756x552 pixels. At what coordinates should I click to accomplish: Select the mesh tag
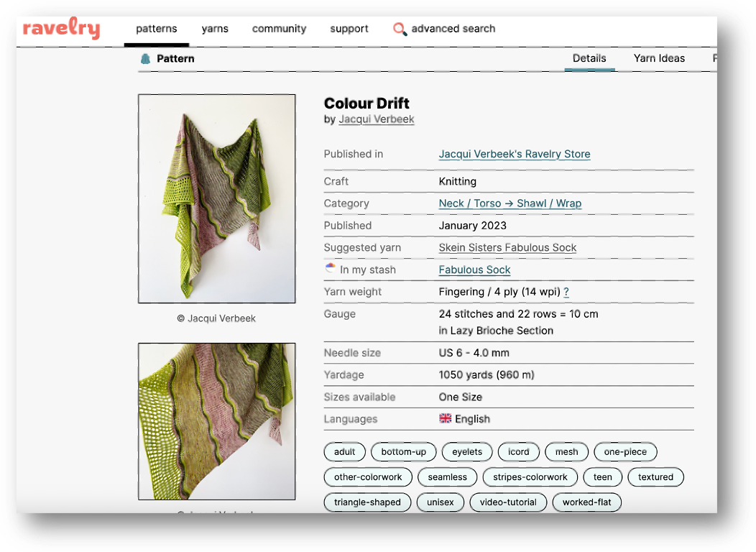566,451
